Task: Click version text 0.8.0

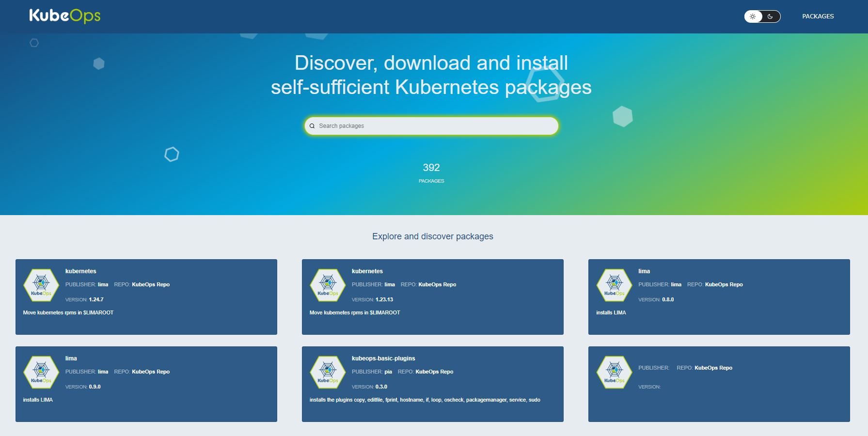Action: pos(668,299)
